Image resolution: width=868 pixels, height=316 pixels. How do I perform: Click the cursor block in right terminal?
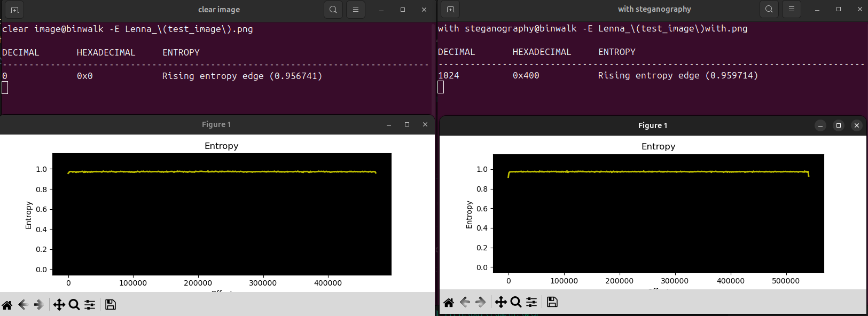(x=441, y=87)
